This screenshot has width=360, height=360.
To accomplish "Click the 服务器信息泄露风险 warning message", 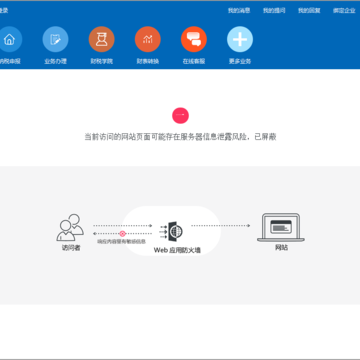I will point(180,137).
